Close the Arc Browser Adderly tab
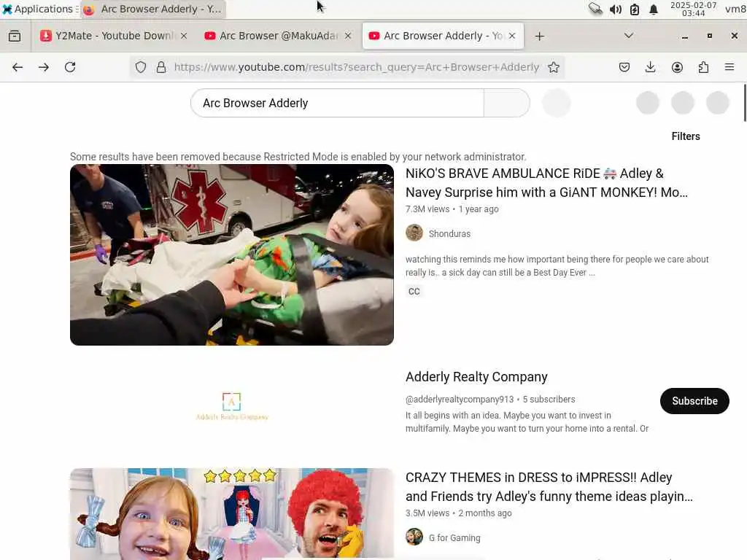The width and height of the screenshot is (747, 560). [x=512, y=36]
